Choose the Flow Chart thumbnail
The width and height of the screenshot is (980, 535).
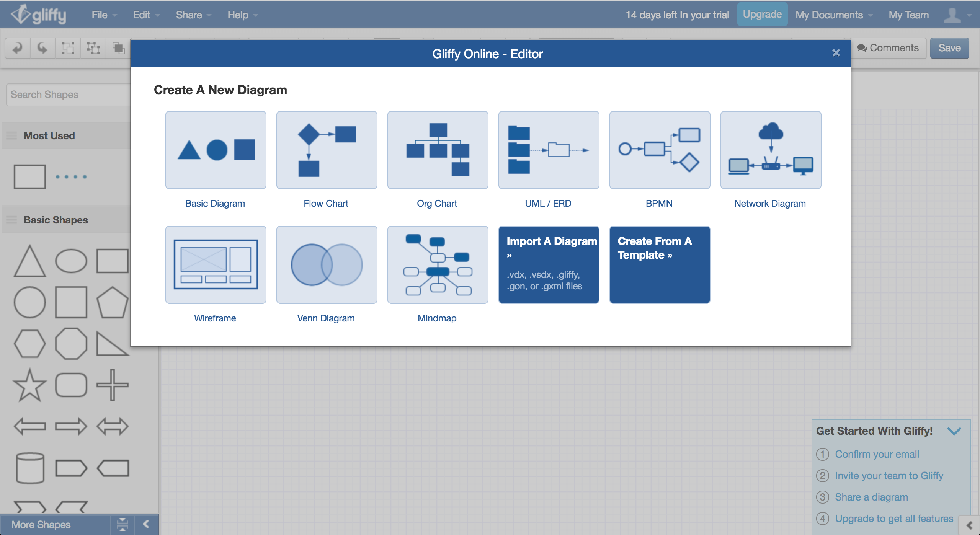[327, 150]
